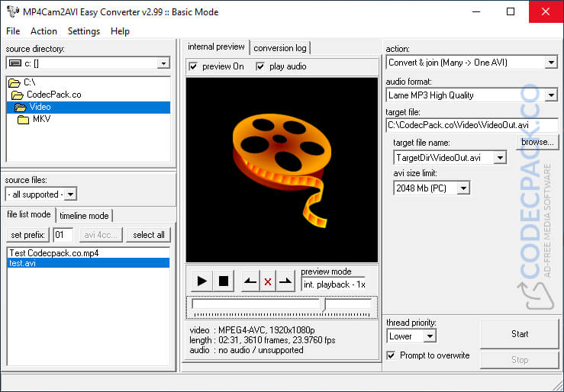Toggle the preview On checkbox
The image size is (564, 392).
pos(193,66)
